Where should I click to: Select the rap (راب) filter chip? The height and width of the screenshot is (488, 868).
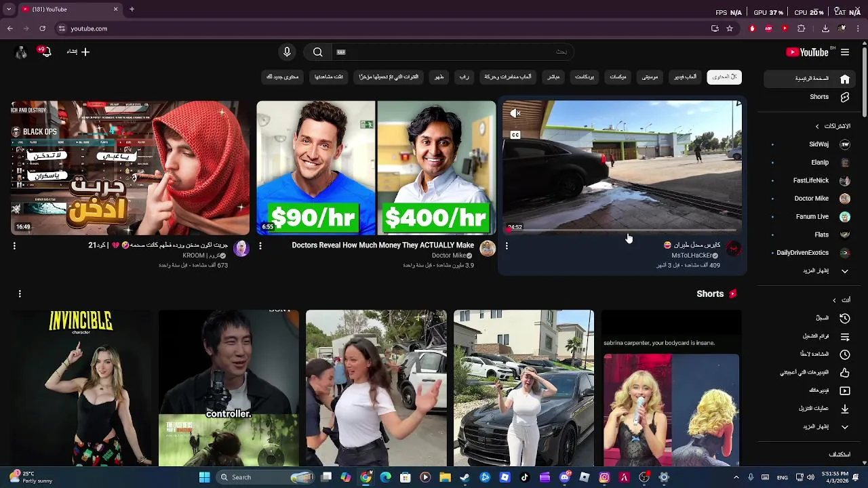point(464,77)
